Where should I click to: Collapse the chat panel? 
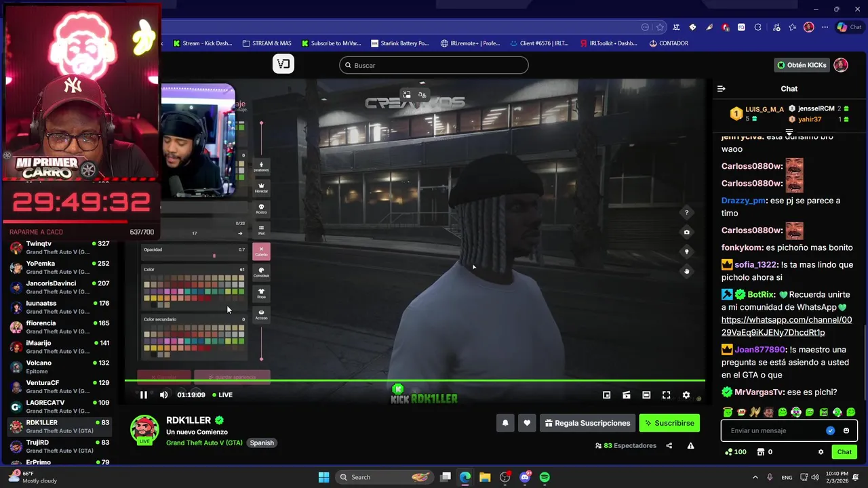pyautogui.click(x=722, y=89)
